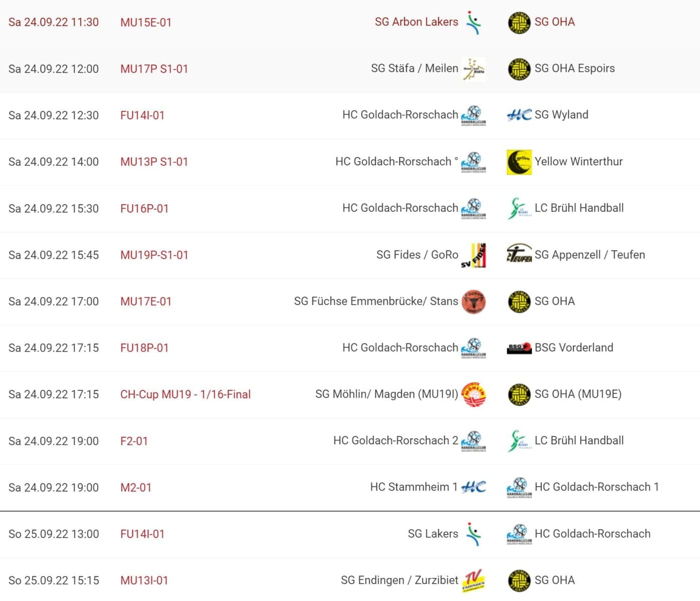Click the SG Möhlin/ Magden logo
This screenshot has width=700, height=601.
point(473,394)
